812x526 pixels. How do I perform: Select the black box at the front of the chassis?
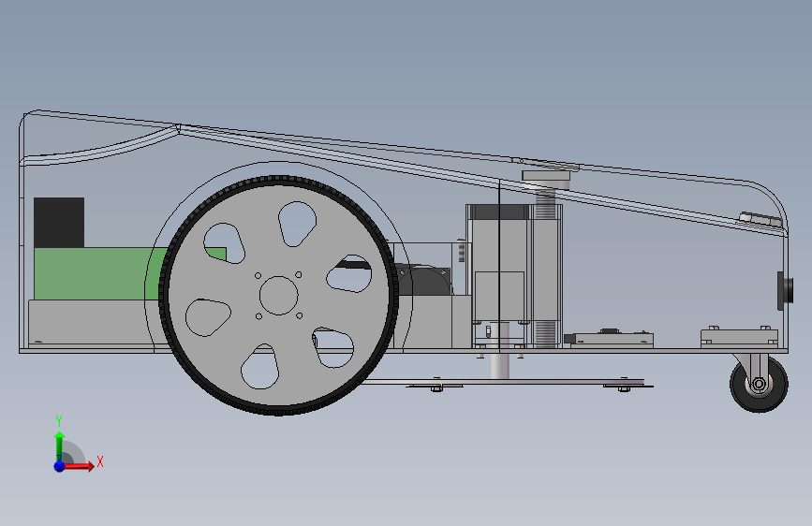[59, 222]
